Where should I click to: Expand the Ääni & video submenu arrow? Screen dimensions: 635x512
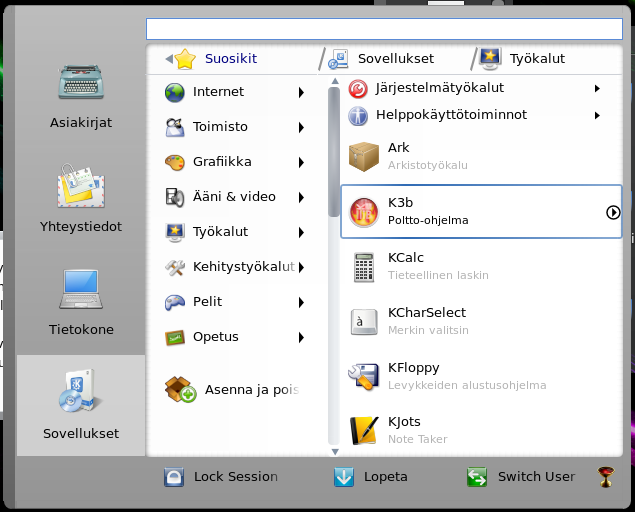coord(301,197)
